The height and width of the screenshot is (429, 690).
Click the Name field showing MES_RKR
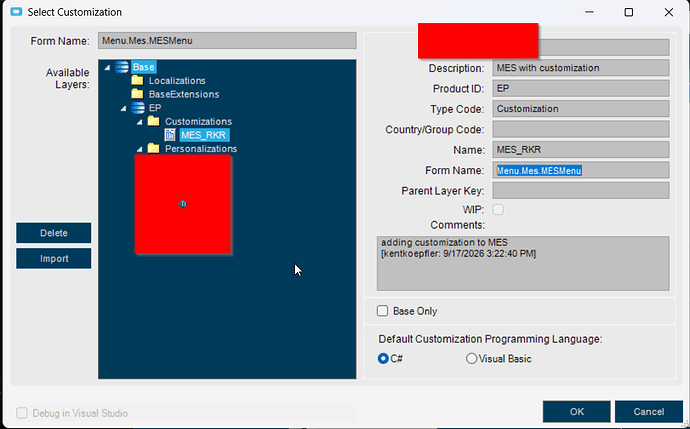coord(581,150)
